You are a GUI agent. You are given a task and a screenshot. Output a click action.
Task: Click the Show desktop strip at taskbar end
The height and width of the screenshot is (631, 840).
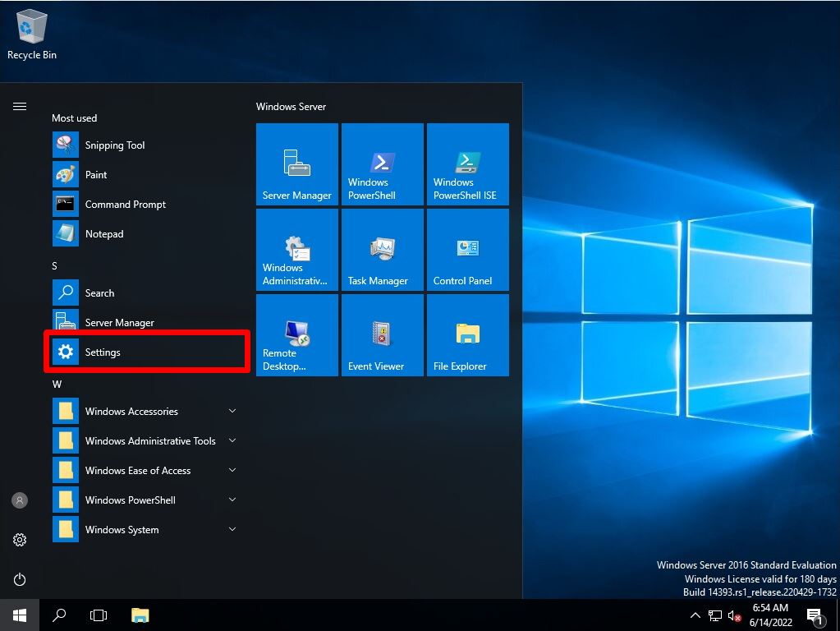pos(838,615)
